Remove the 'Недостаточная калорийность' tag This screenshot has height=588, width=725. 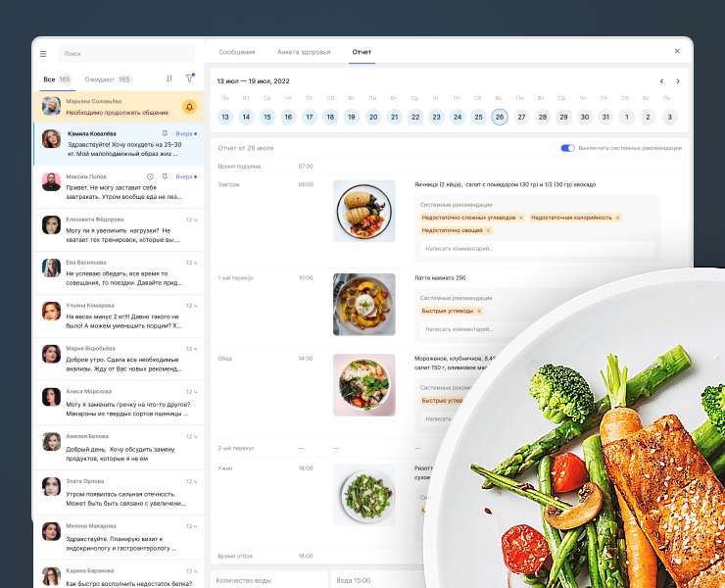tap(617, 218)
